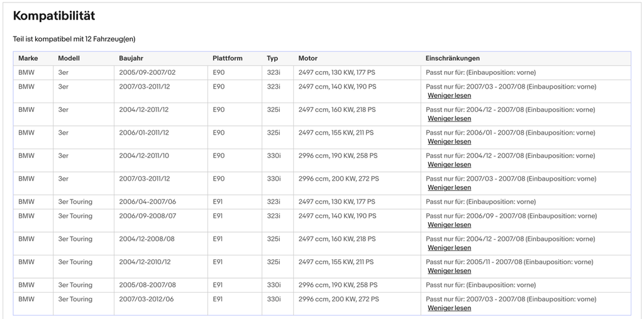
Task: Click 'BMW' in the 2005/09-2007/02 row
Action: tap(26, 73)
